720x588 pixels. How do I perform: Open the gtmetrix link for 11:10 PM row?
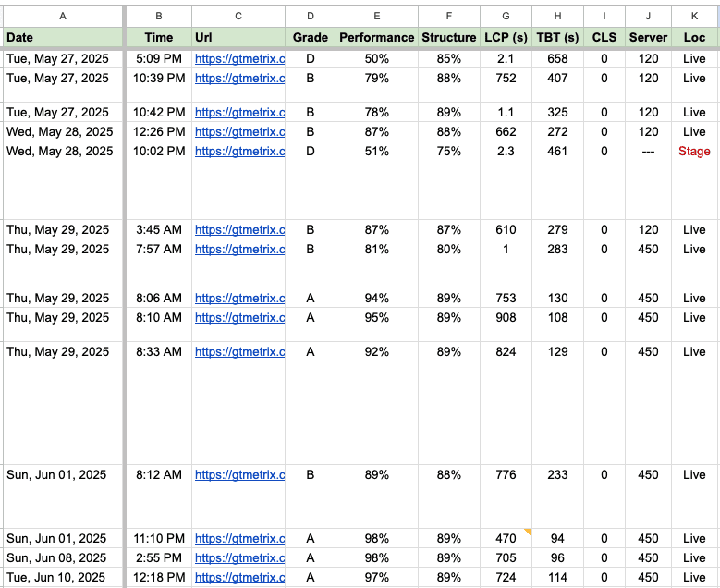[239, 538]
